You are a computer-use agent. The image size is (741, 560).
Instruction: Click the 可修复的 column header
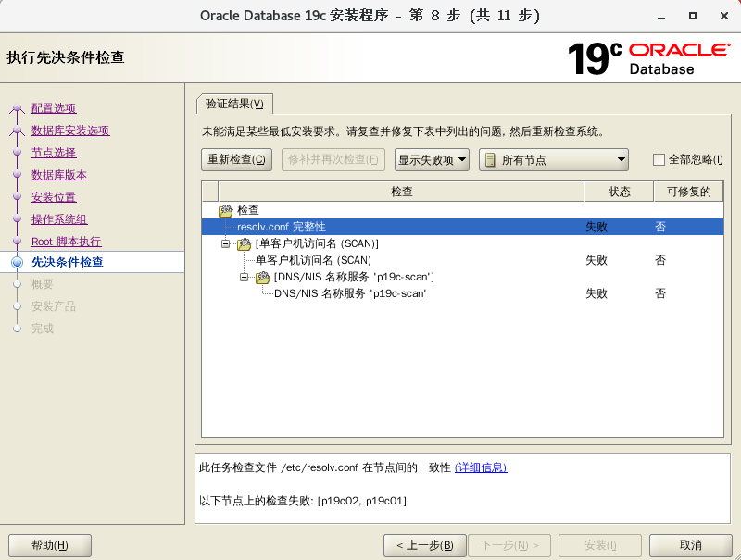point(688,192)
